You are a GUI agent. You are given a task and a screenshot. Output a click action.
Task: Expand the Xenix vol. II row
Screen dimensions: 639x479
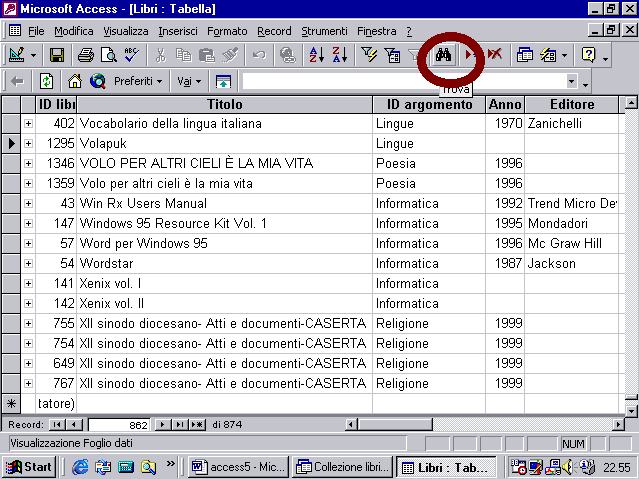28,303
